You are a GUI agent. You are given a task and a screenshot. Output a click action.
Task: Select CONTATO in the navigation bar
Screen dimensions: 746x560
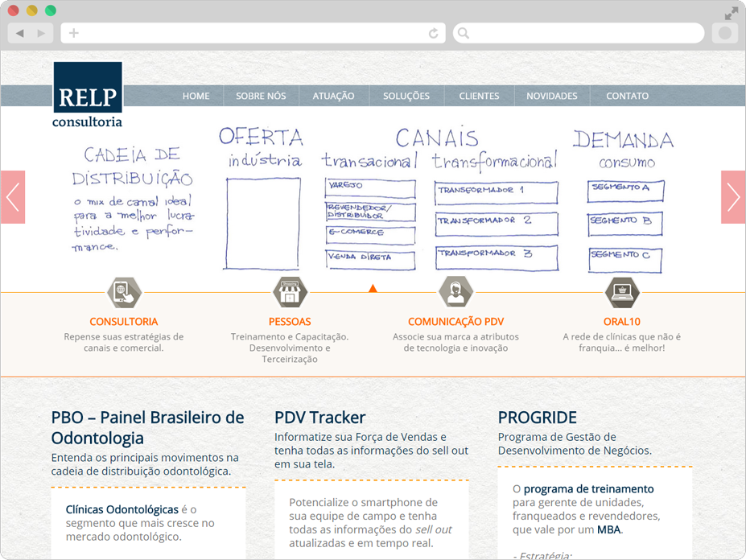[627, 96]
